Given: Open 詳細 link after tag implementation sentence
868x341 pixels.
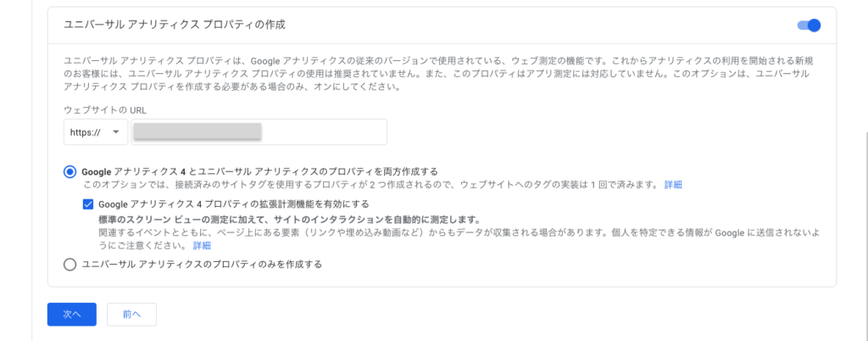Looking at the screenshot, I should [x=673, y=185].
